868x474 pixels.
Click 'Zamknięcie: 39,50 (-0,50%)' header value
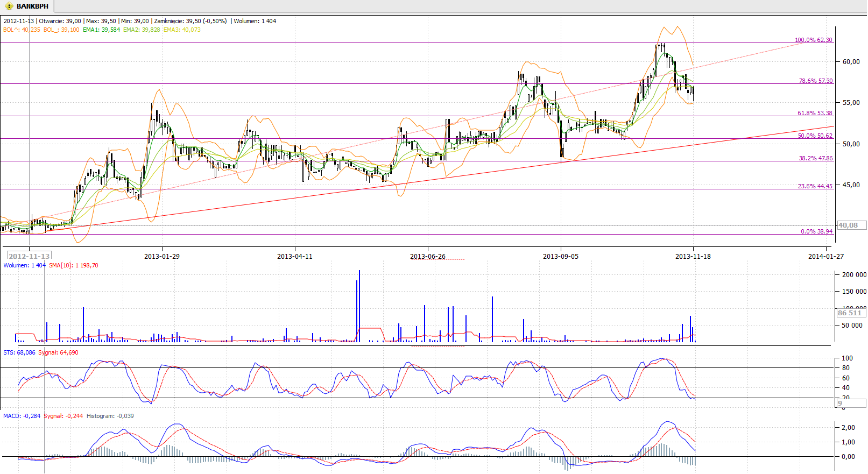[190, 21]
